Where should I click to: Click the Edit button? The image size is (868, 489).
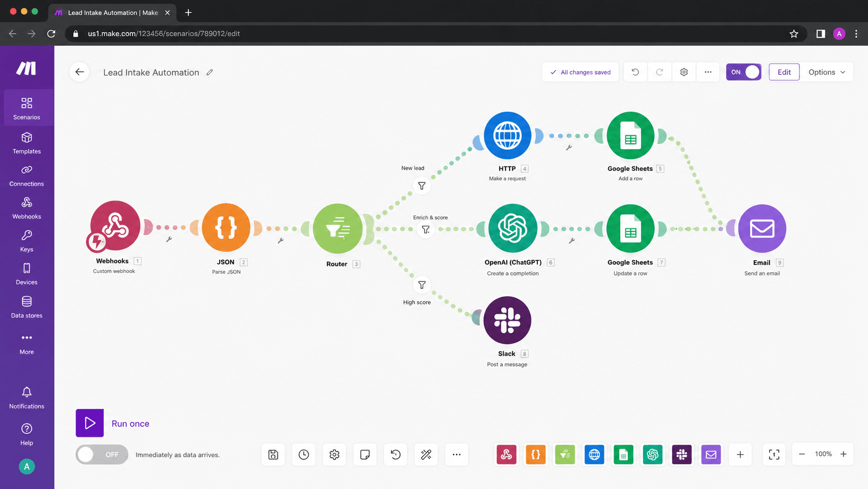(784, 72)
